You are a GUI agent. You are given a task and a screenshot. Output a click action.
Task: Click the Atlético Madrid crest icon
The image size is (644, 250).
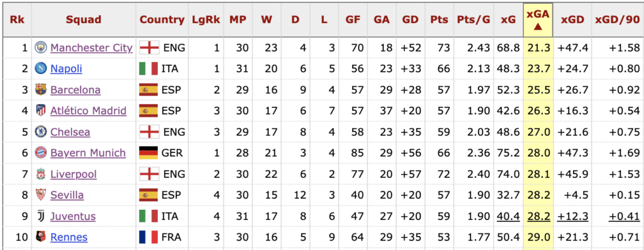[41, 111]
